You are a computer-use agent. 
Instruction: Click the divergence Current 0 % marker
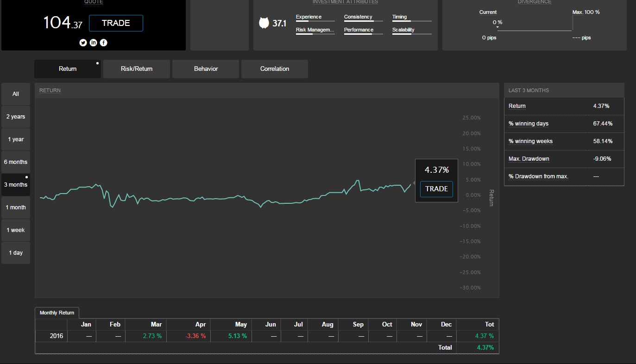click(497, 23)
